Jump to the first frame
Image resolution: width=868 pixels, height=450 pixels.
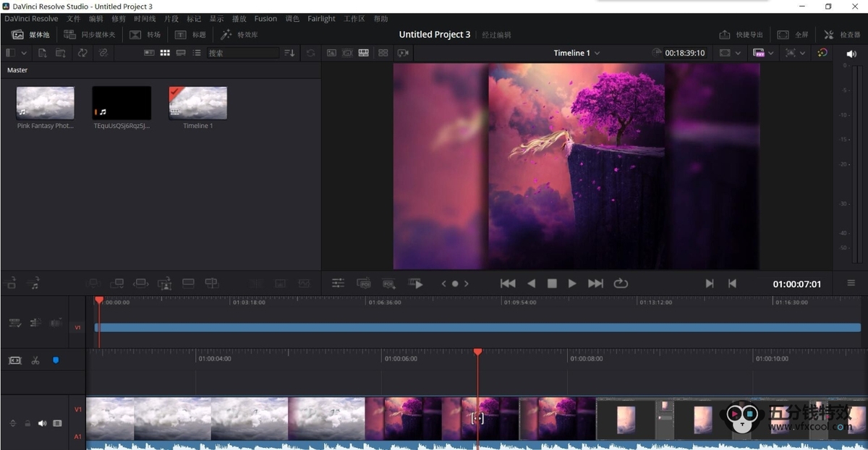[509, 284]
